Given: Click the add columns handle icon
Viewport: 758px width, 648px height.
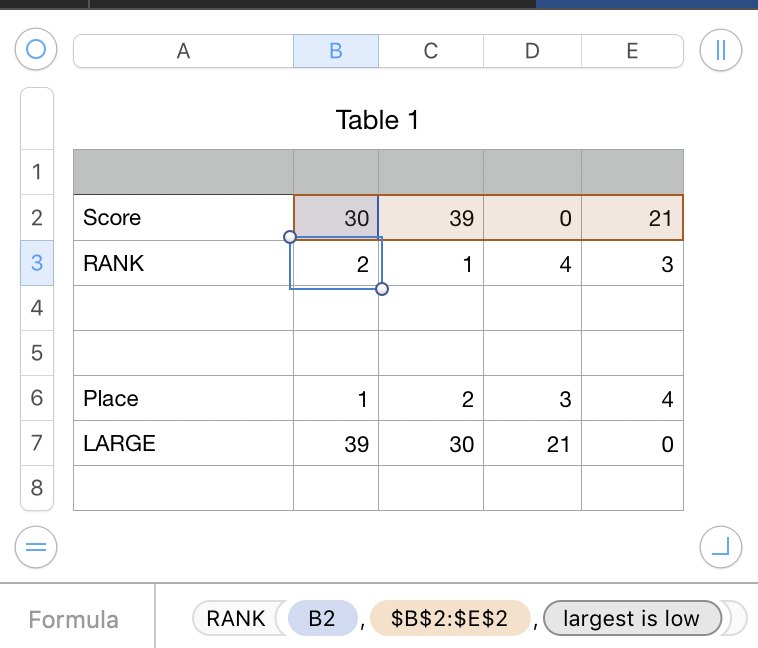Looking at the screenshot, I should click(x=720, y=50).
